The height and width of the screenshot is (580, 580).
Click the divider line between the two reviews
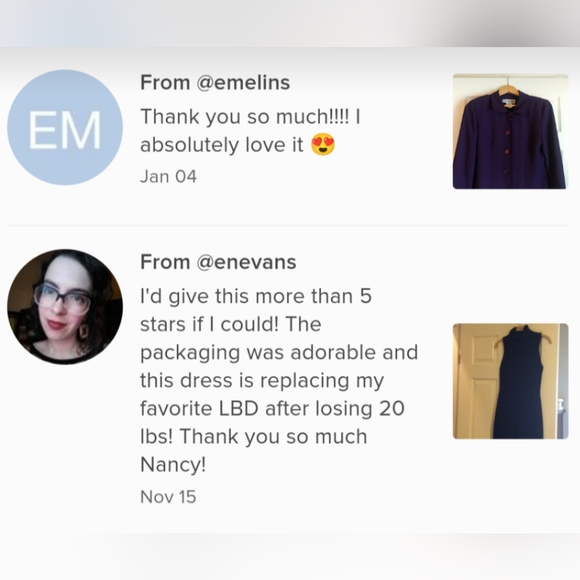[x=288, y=225]
